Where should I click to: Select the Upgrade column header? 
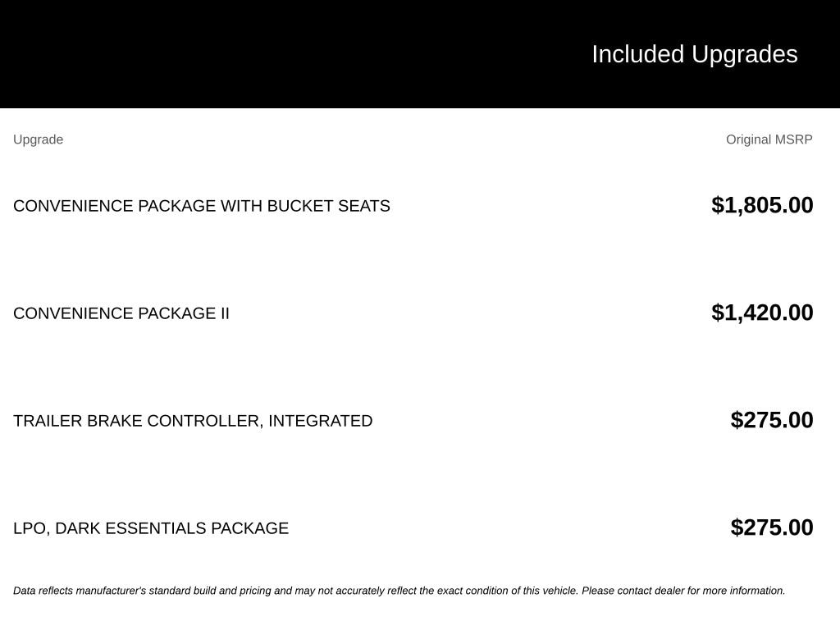click(x=38, y=139)
